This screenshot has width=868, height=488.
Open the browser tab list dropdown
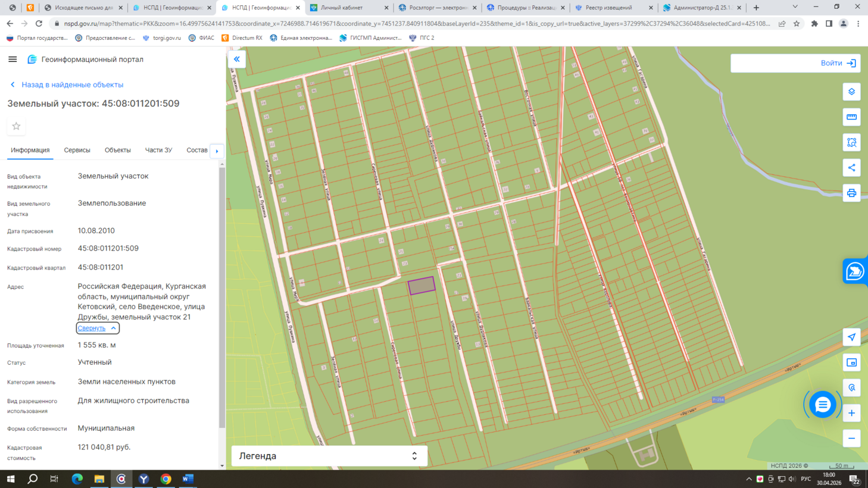(x=795, y=7)
